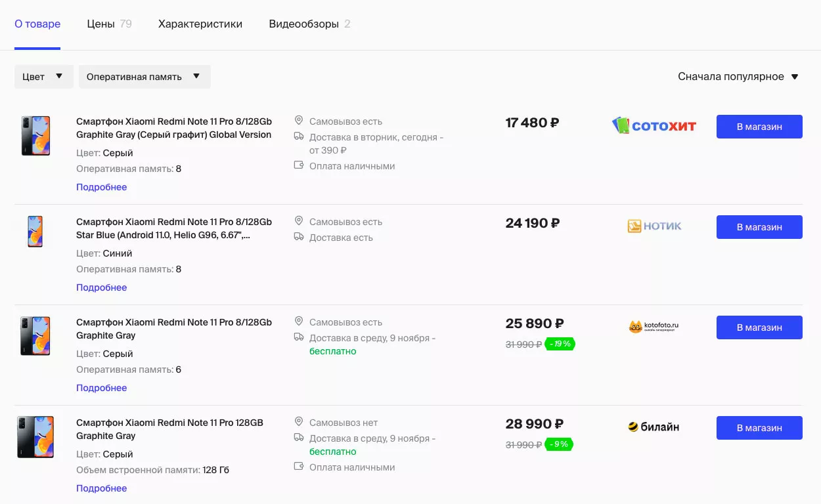Click the phone thumbnail in the Сотохит offer
Viewport: 821px width, 504px height.
[35, 136]
